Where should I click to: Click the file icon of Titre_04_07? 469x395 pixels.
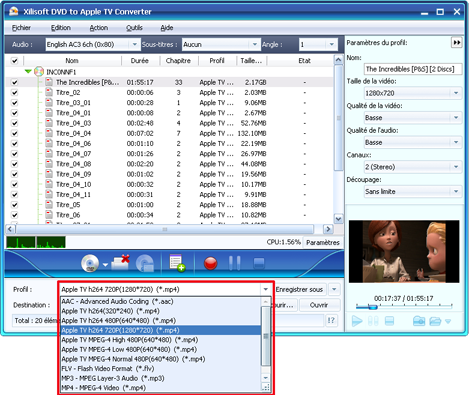pyautogui.click(x=49, y=153)
